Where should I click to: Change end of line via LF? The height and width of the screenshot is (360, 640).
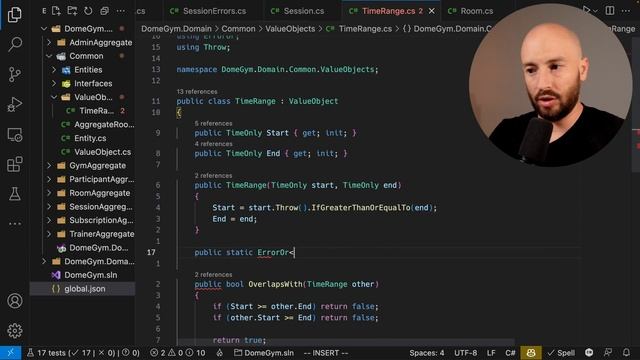pos(491,353)
